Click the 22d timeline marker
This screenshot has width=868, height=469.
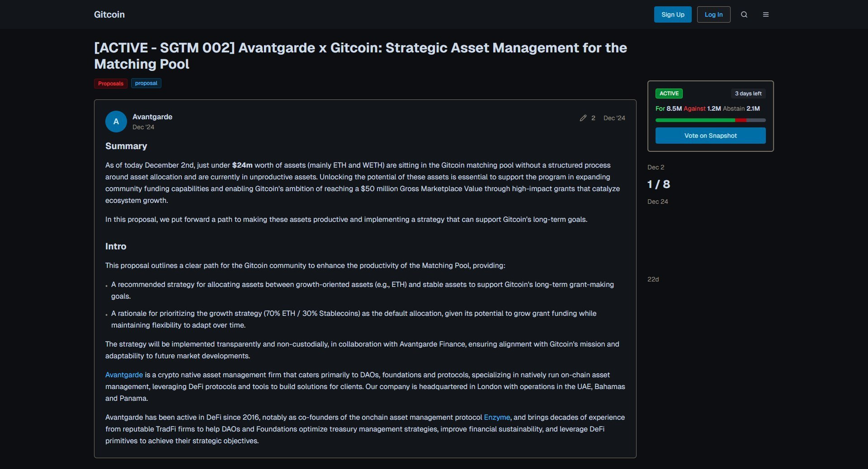[653, 279]
